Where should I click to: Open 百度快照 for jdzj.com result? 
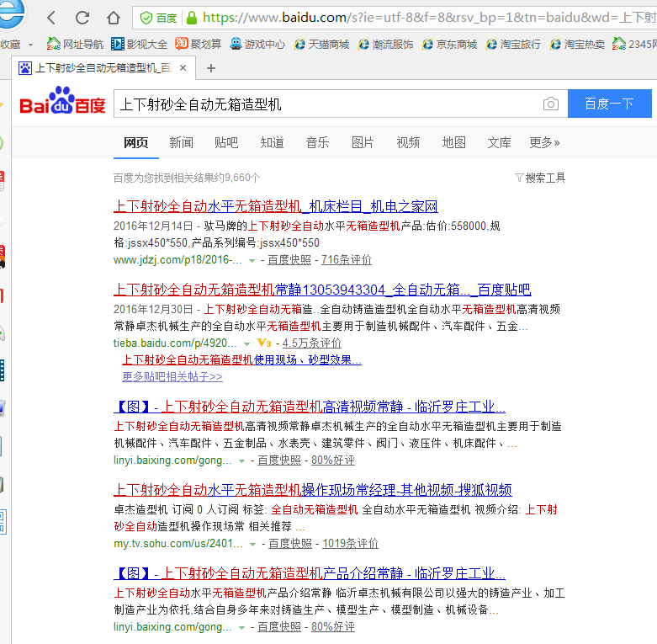pyautogui.click(x=289, y=260)
